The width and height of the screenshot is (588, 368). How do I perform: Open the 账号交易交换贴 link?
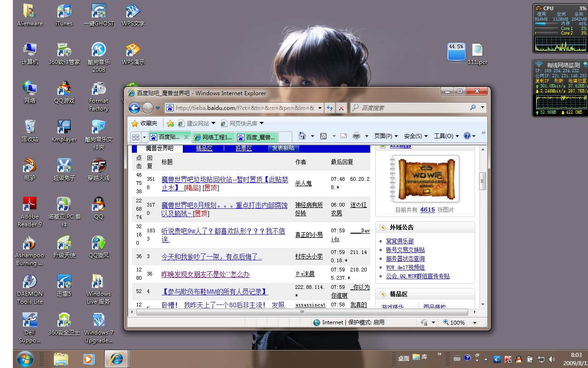[405, 250]
